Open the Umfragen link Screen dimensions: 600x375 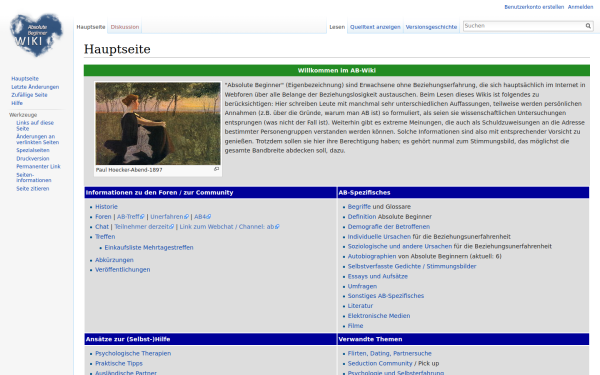click(x=362, y=286)
